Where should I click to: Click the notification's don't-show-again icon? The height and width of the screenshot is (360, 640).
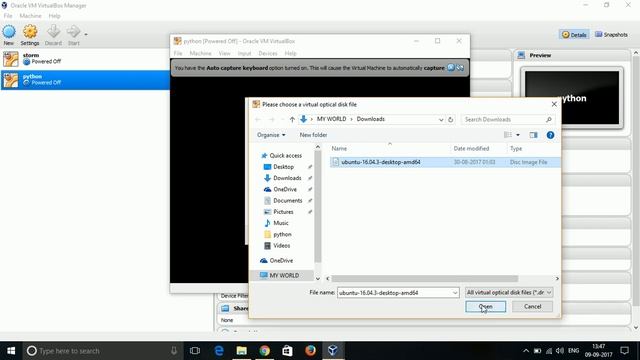(x=460, y=68)
